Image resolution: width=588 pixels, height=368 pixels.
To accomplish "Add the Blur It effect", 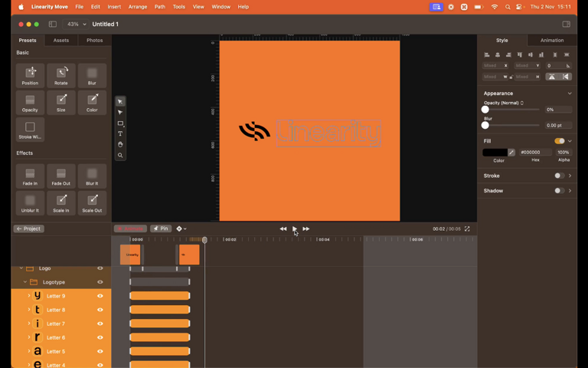I will click(x=92, y=176).
